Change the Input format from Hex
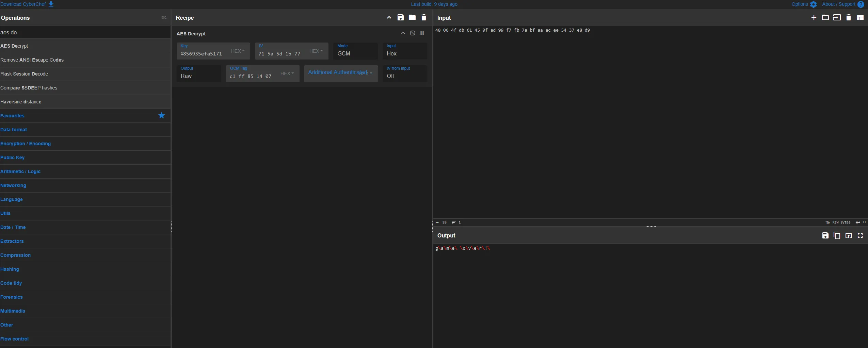 (x=405, y=51)
